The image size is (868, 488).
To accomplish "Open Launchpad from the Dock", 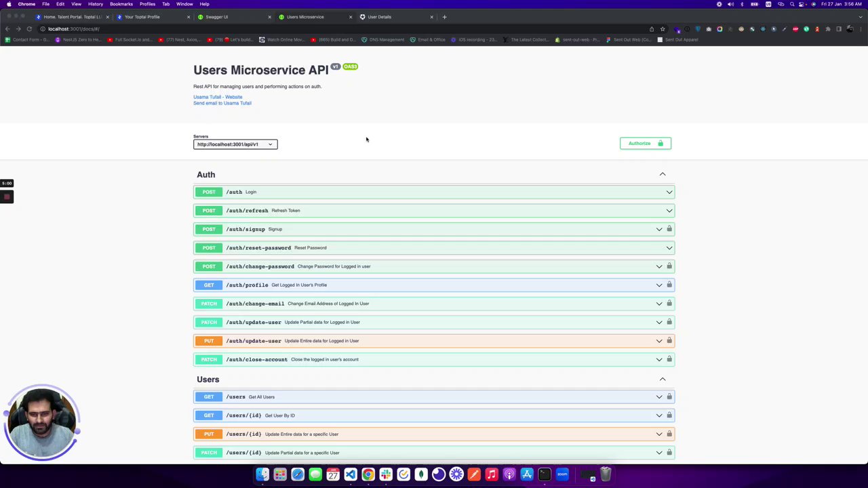I will tap(280, 474).
